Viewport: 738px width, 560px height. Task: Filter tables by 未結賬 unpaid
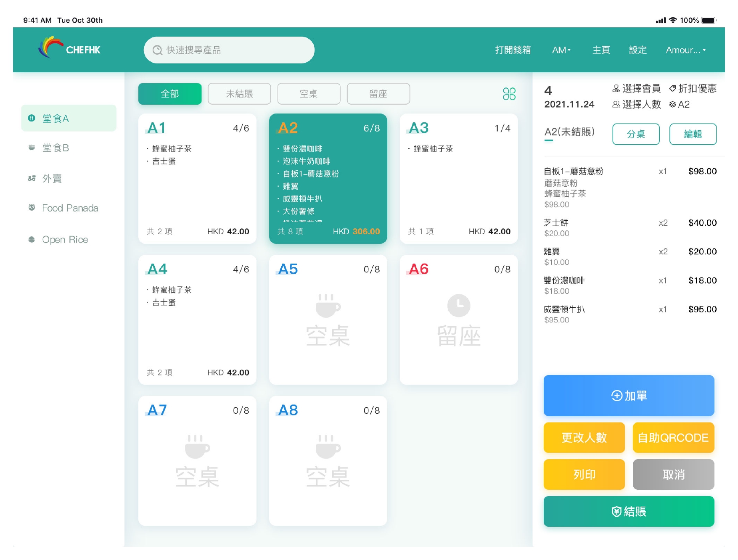239,94
